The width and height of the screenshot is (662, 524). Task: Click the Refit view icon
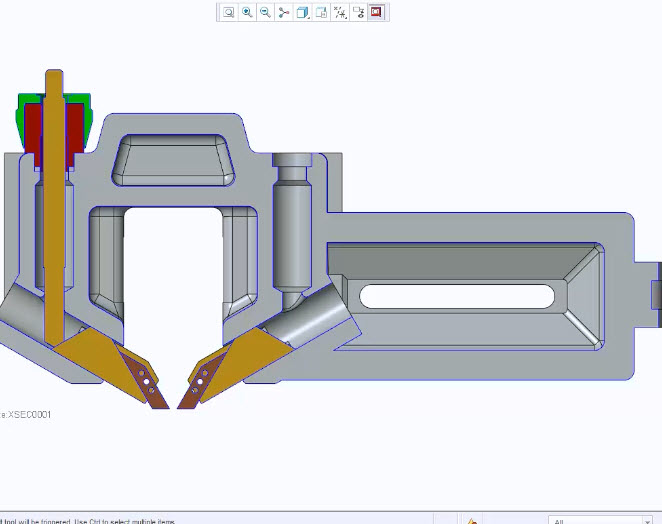[229, 12]
